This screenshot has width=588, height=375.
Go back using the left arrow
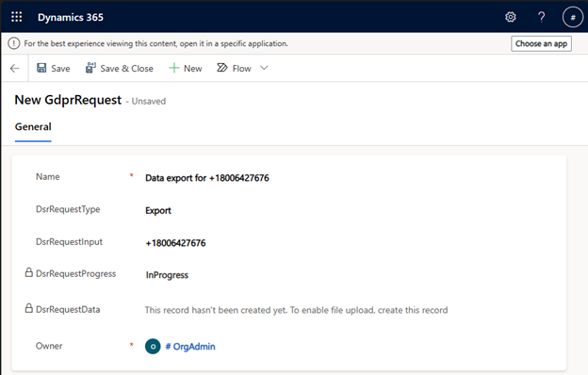[15, 68]
